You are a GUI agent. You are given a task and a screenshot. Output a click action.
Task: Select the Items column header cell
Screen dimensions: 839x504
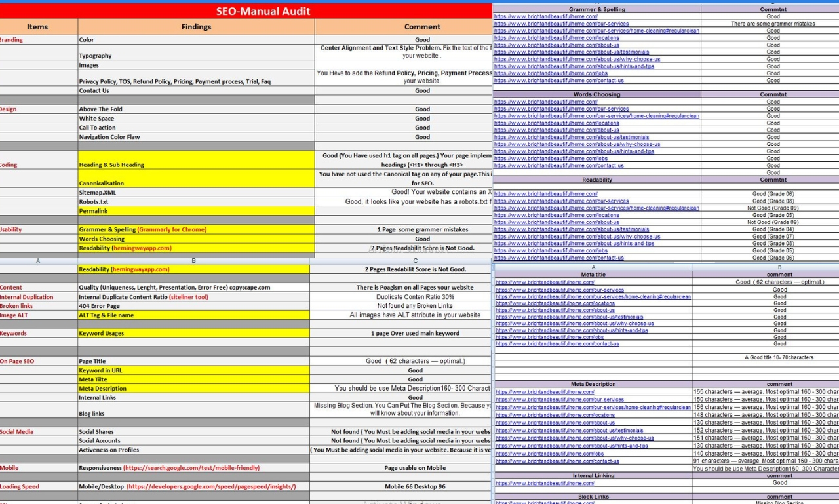(x=37, y=27)
